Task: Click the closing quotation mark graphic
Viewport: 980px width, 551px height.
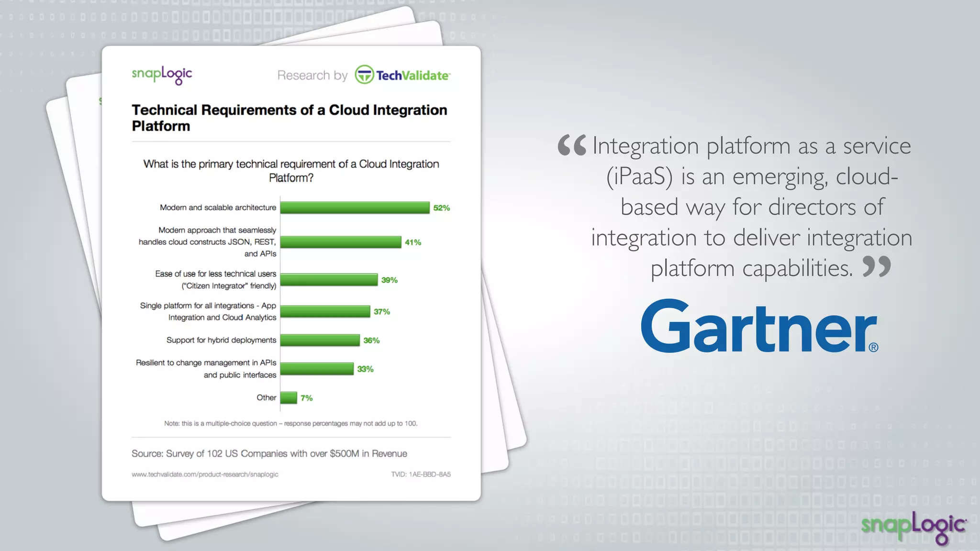Action: coord(877,266)
